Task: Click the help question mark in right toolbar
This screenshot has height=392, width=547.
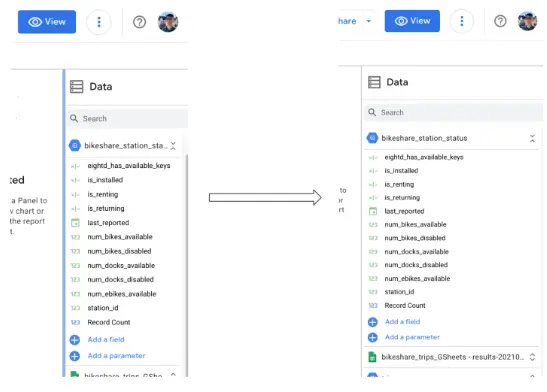Action: tap(500, 21)
